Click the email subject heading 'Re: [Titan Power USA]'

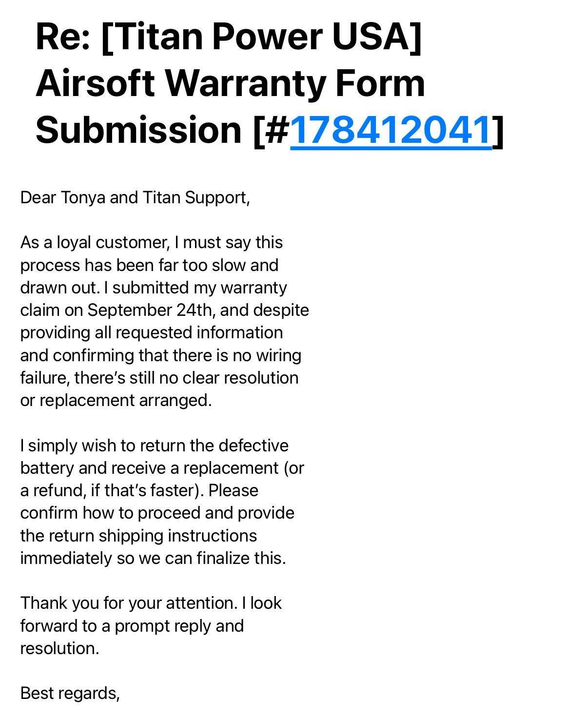[x=228, y=37]
